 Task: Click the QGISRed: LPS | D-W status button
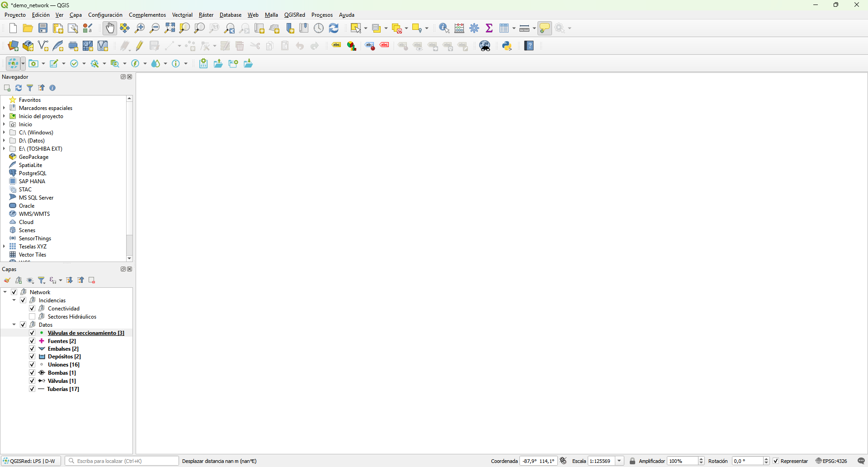31,461
